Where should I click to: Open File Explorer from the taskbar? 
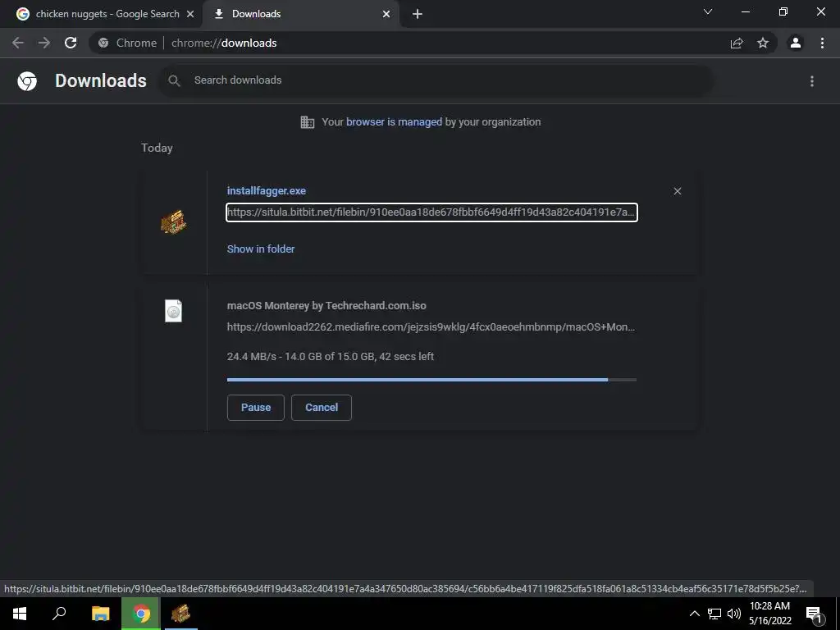pos(100,614)
